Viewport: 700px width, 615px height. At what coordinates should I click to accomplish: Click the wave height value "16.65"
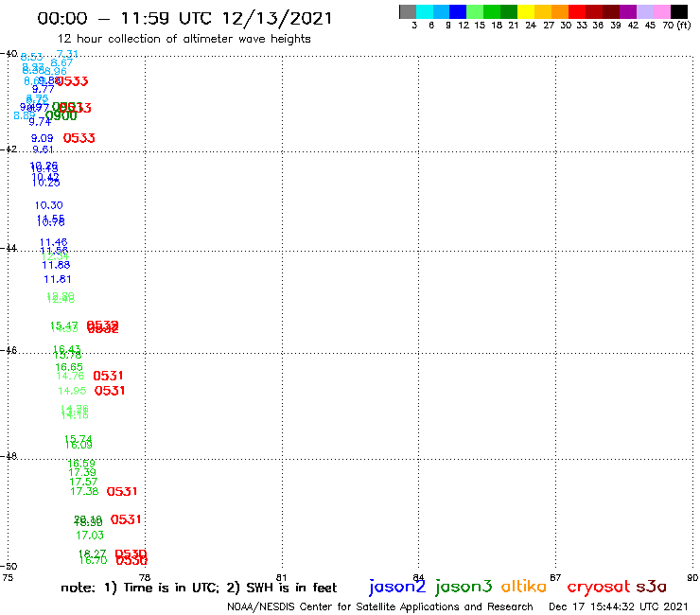69,367
